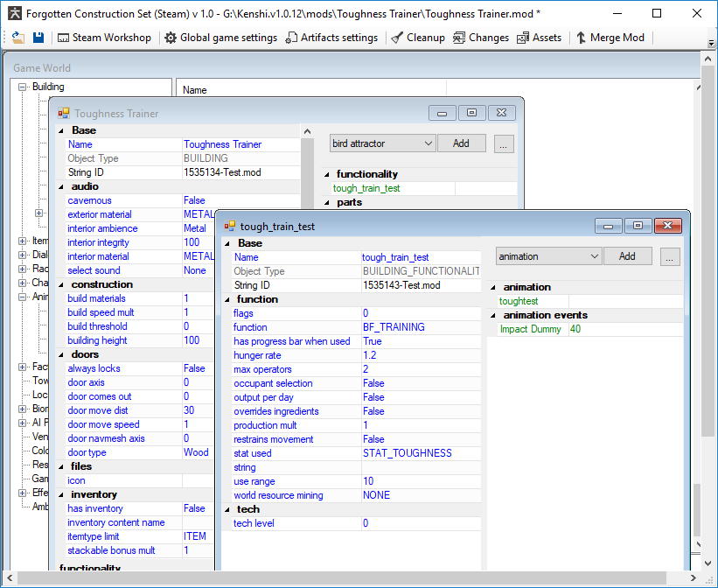The width and height of the screenshot is (718, 588).
Task: Click Add next to bird attractor
Action: click(x=462, y=143)
